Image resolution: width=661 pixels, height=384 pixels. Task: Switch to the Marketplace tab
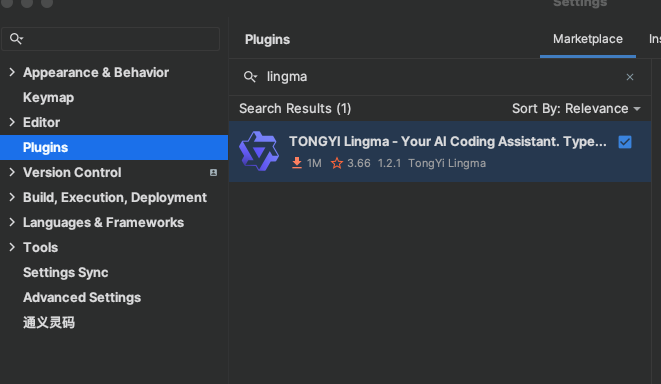pyautogui.click(x=588, y=39)
